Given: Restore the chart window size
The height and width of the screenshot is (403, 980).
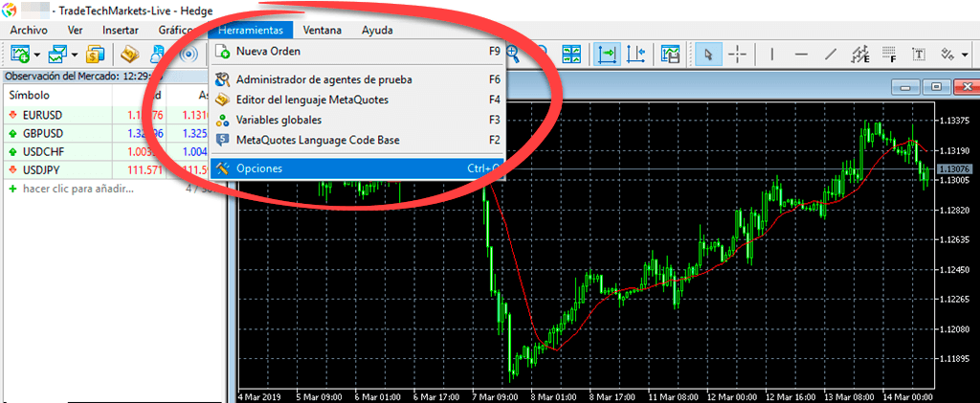Looking at the screenshot, I should pyautogui.click(x=936, y=87).
